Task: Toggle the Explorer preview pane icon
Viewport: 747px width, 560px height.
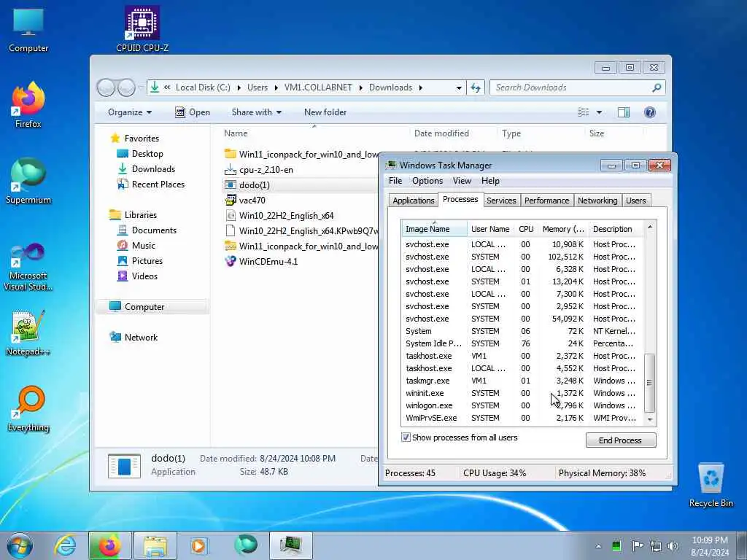Action: pyautogui.click(x=623, y=112)
